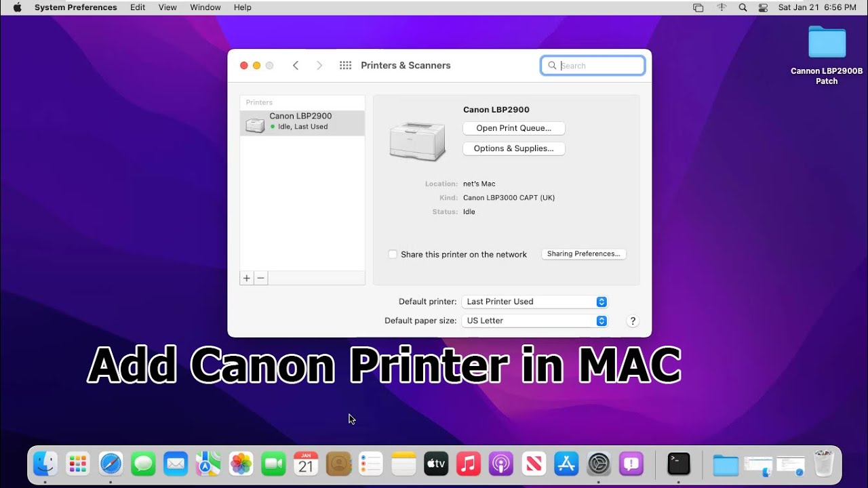Open Podcasts from the Dock
The height and width of the screenshot is (488, 868).
[x=501, y=464]
